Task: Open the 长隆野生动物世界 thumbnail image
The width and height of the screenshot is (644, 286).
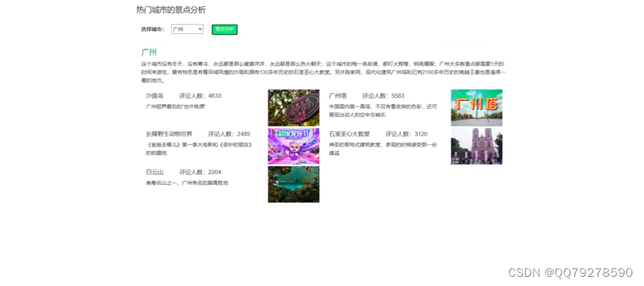Action: click(294, 146)
